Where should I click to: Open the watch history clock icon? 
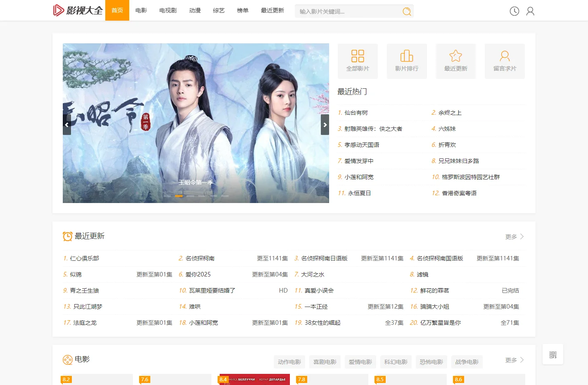[x=514, y=11]
